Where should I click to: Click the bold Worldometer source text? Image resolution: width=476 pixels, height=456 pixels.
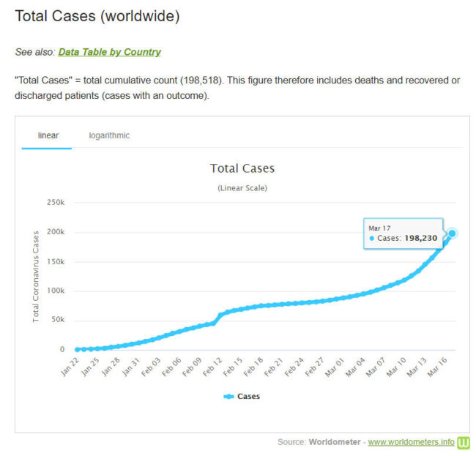pyautogui.click(x=335, y=442)
